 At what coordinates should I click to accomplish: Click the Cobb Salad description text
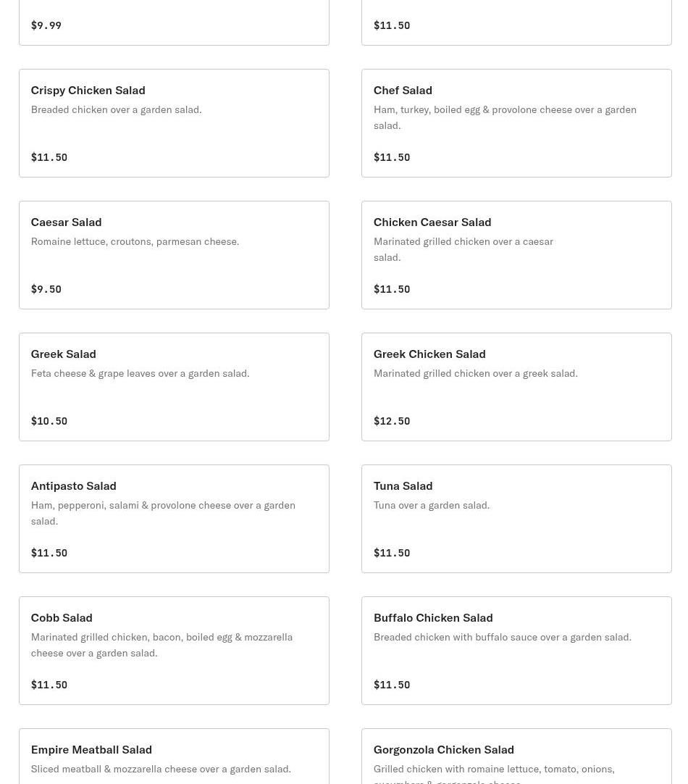[x=162, y=645]
